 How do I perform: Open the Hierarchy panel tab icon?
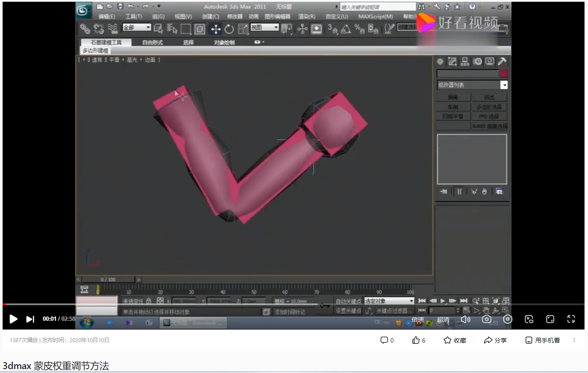(x=465, y=61)
